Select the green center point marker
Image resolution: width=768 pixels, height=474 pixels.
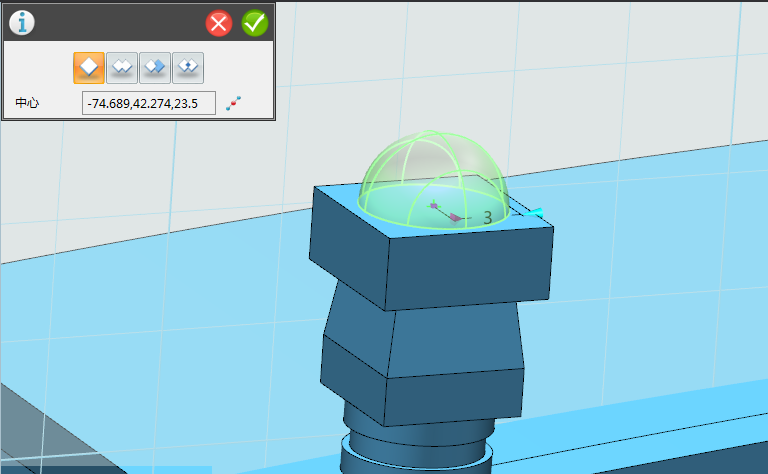click(x=433, y=206)
